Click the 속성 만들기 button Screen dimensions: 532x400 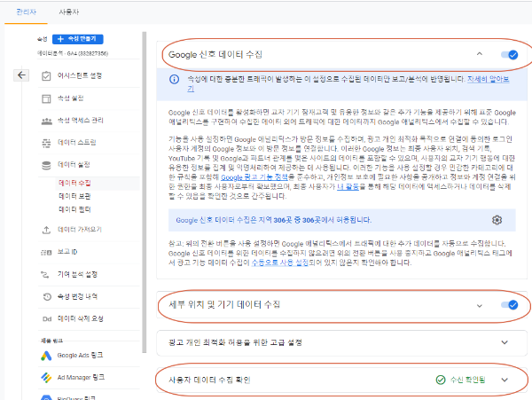point(78,39)
